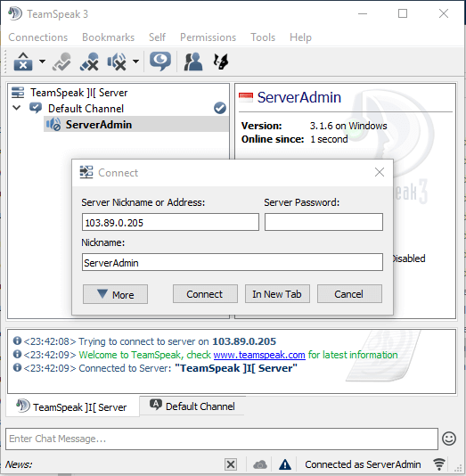
Task: Click the server icon beside TeamSpeak ]I[ Server
Action: pyautogui.click(x=18, y=93)
